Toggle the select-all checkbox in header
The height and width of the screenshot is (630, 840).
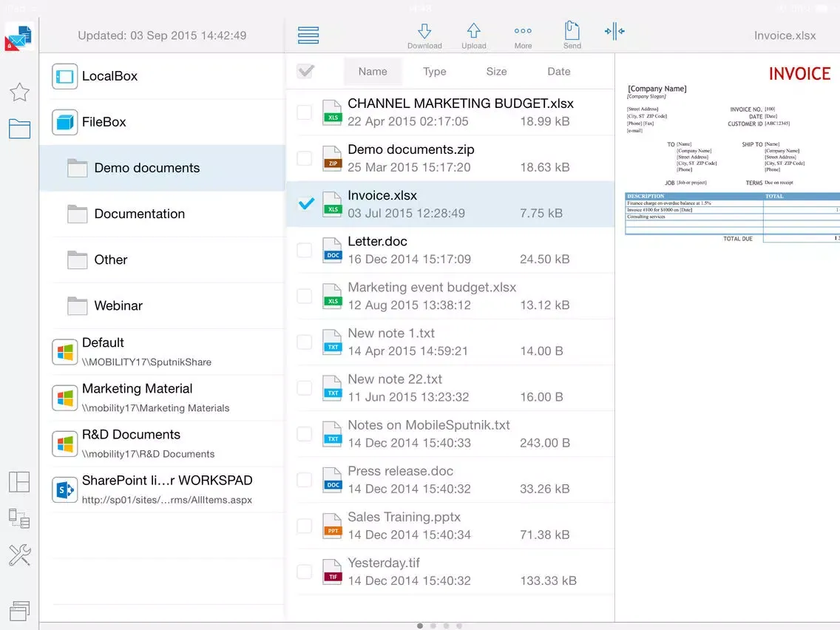pos(306,71)
